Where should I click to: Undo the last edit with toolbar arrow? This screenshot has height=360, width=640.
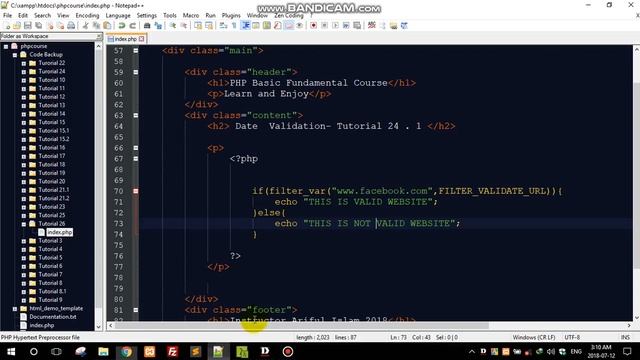122,26
